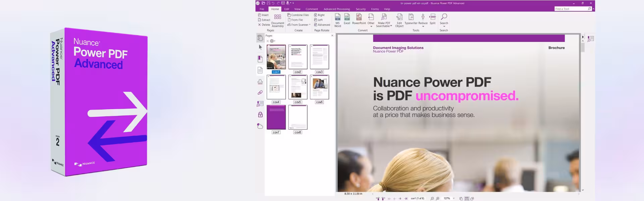Click the Split tool
644x201 pixels.
[433, 19]
